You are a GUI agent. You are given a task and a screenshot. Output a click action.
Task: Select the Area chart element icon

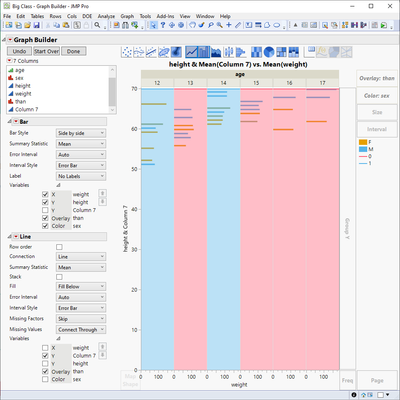pyautogui.click(x=216, y=52)
